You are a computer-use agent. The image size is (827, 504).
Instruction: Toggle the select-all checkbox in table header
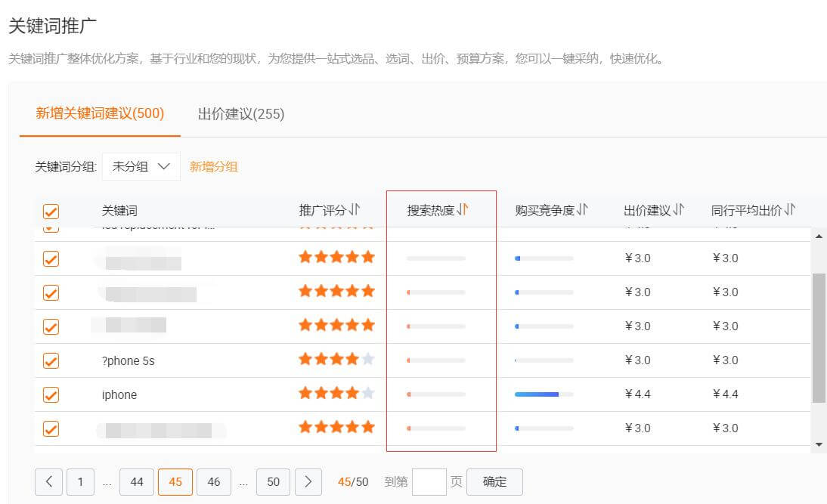(x=51, y=212)
